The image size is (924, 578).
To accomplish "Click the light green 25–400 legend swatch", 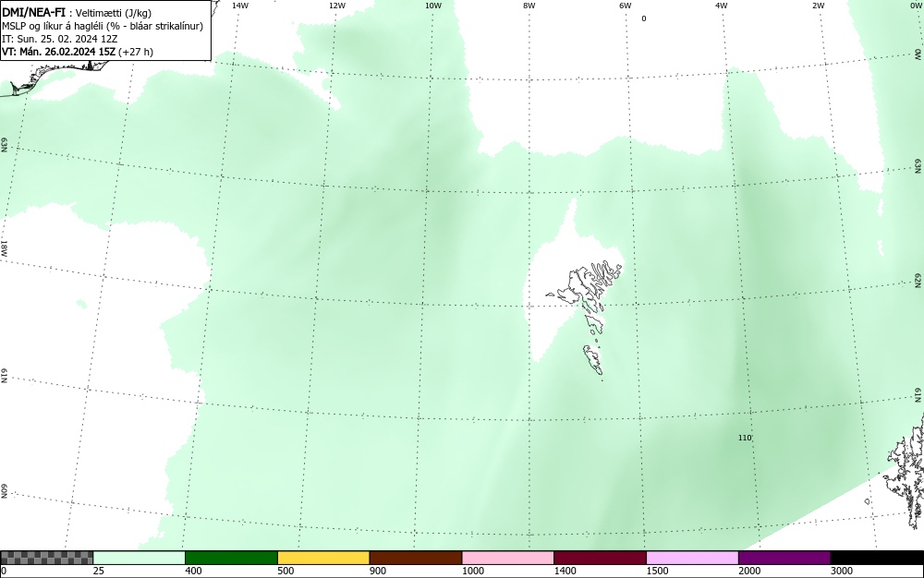I will pos(140,558).
